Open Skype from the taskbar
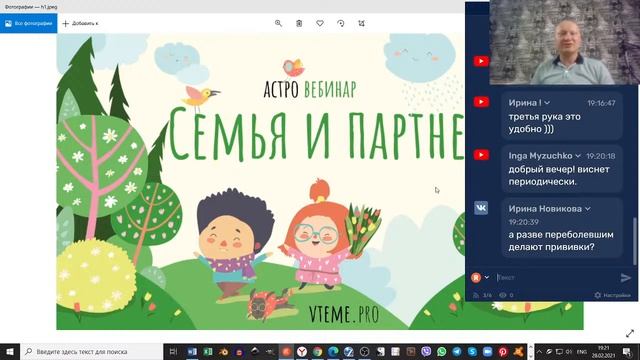Viewport: 640px width, 360px height. tap(472, 351)
